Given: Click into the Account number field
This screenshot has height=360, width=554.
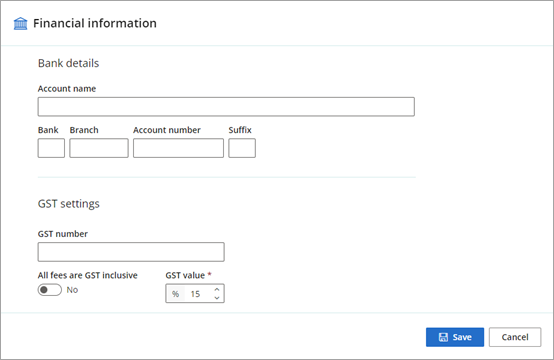Looking at the screenshot, I should click(178, 148).
